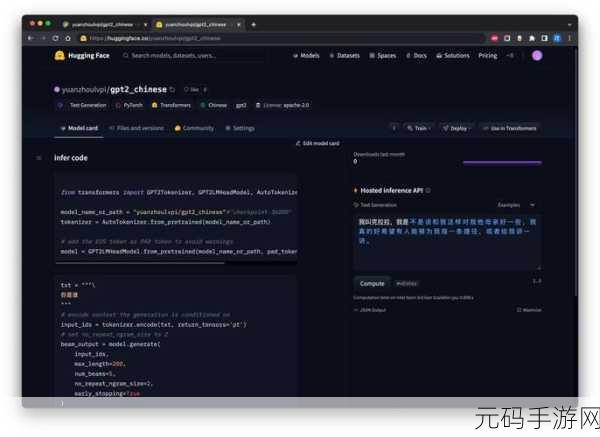Screen dimensions: 600x437
Task: Click the page vertical scrollbar
Action: (575, 172)
